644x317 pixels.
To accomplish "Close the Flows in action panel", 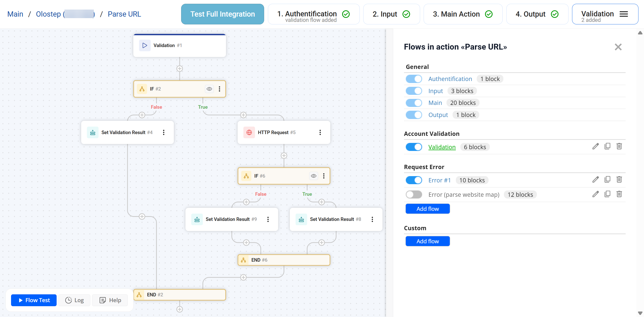I will (618, 47).
